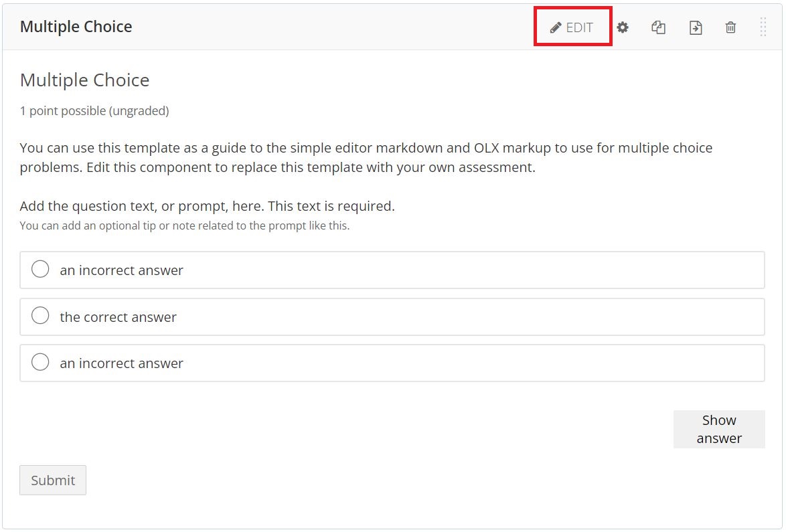Choose "the correct answer" radio button
Screen dimensions: 786x532
click(40, 316)
